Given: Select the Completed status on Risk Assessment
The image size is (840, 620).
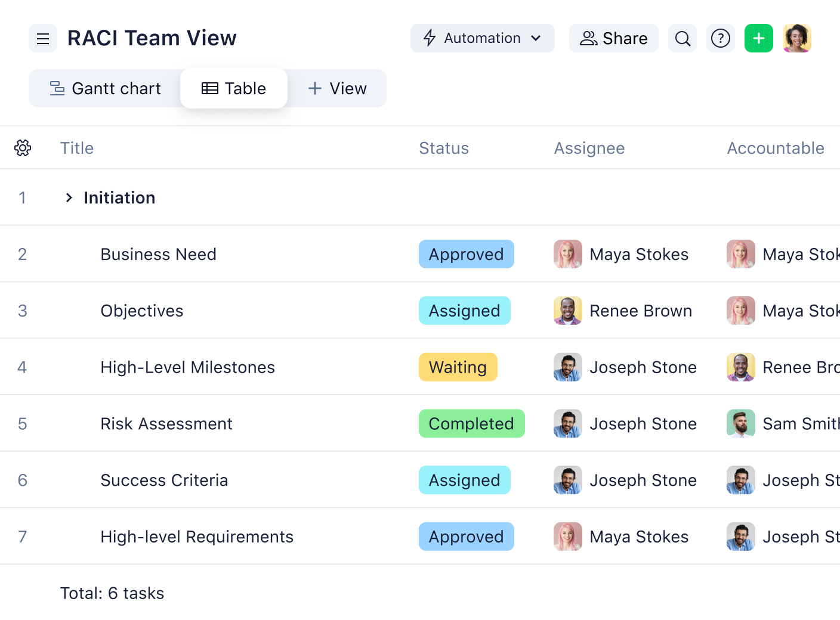Looking at the screenshot, I should (x=471, y=423).
